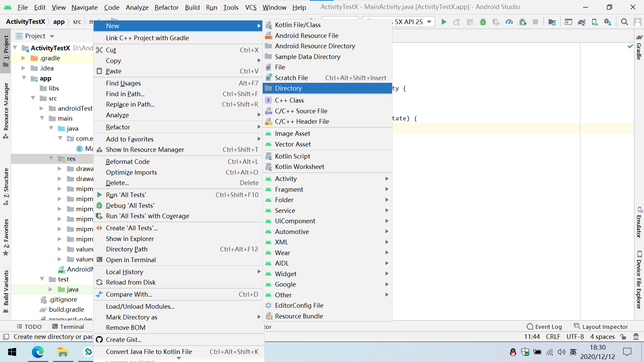Screen dimensions: 644x362
Task: Click Attach Debugger to Android Process
Action: tap(522, 22)
